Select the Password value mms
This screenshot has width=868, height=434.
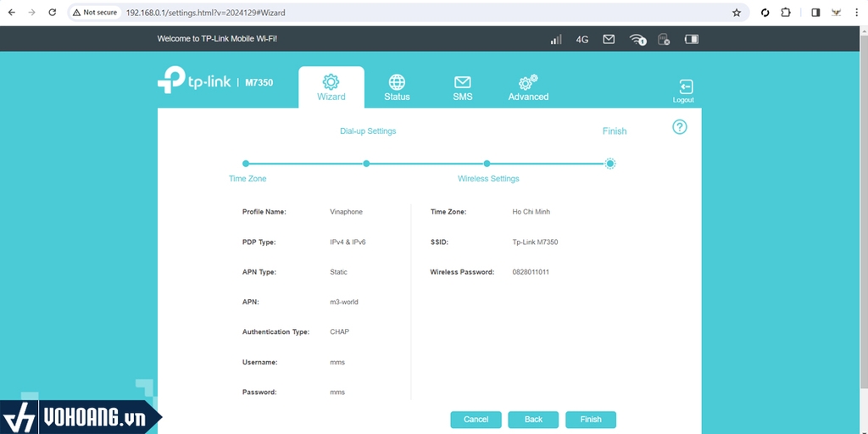(x=337, y=392)
